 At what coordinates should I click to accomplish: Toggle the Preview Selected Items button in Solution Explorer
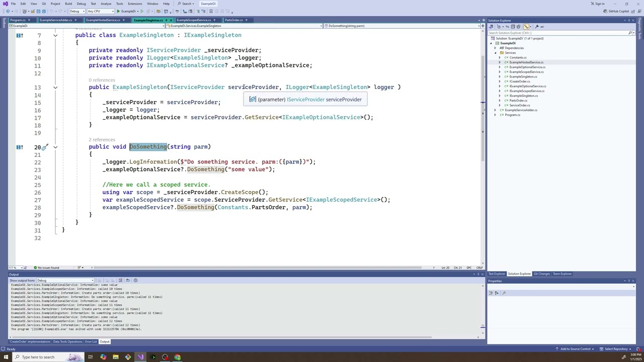click(x=542, y=27)
